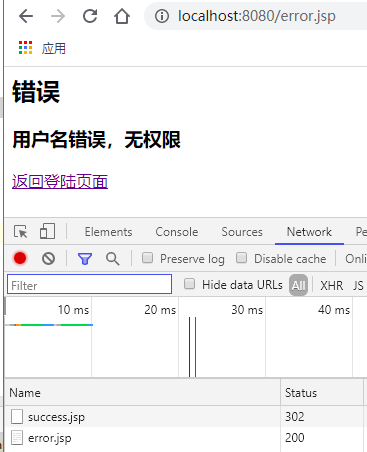Click the blue DOMContentLoaded line in timeline
367x452 pixels.
[x=195, y=347]
